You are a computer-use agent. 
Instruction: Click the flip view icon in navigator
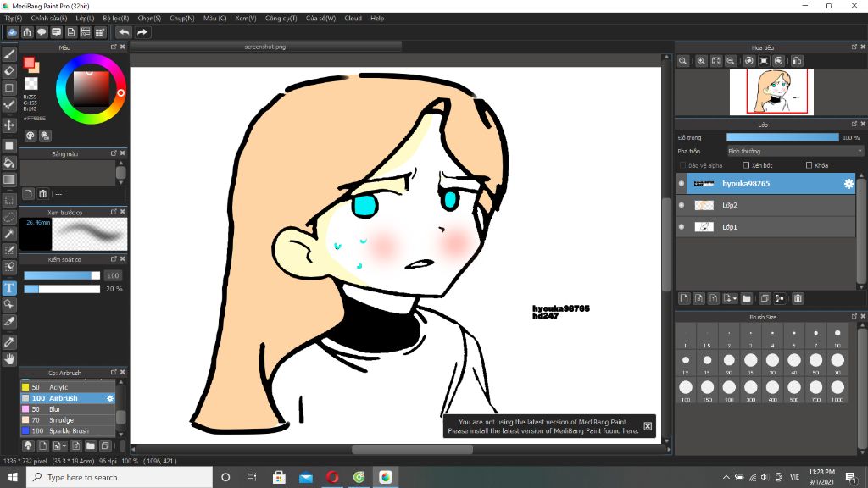click(797, 61)
